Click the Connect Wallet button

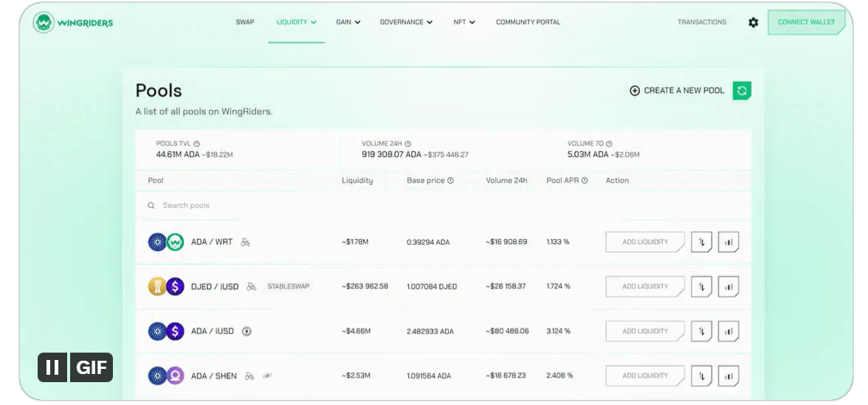point(807,23)
